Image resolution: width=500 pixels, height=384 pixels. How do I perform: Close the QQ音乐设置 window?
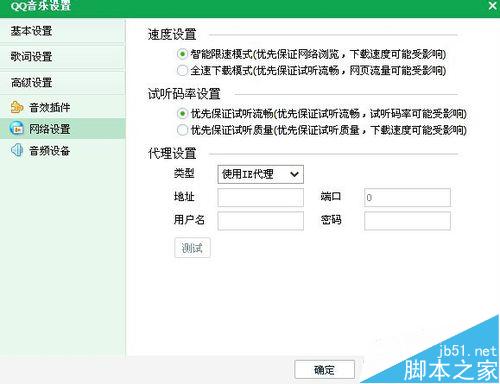492,5
